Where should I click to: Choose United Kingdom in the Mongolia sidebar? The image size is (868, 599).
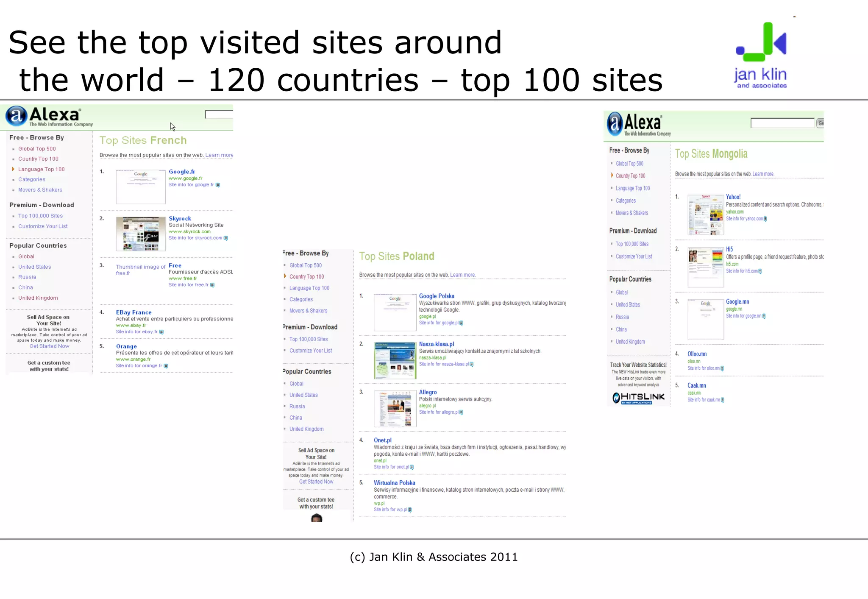coord(630,342)
